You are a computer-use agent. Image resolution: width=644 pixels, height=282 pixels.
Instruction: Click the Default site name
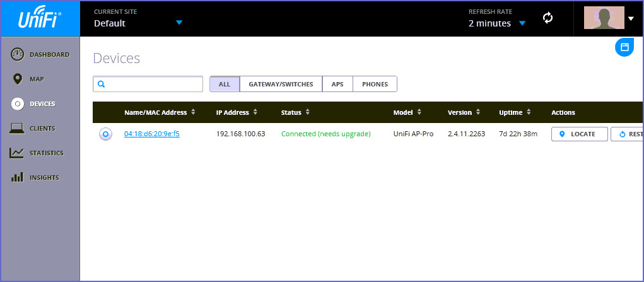(x=110, y=23)
